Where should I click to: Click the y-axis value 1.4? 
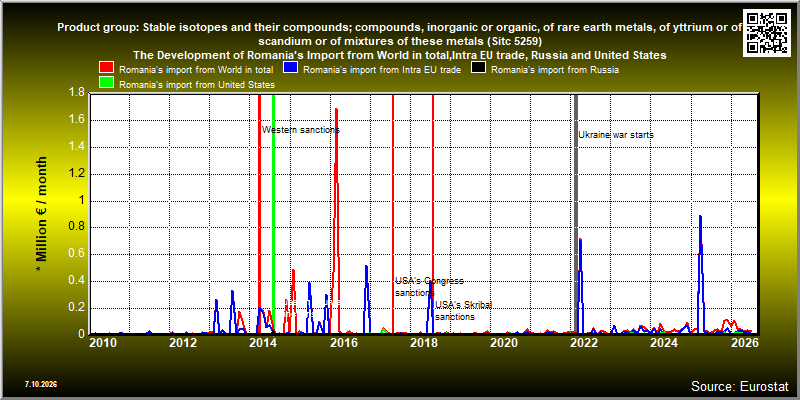tap(77, 147)
